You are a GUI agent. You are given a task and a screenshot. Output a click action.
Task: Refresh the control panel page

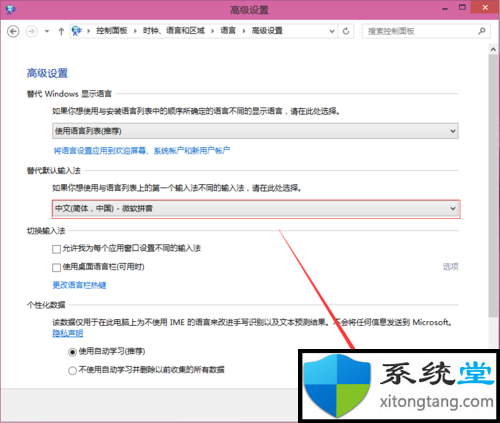tap(346, 31)
